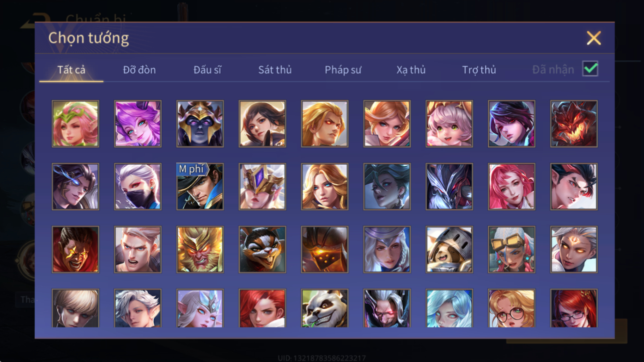Choose the girl with goggles hero
Viewport: 644px width, 362px height.
511,250
